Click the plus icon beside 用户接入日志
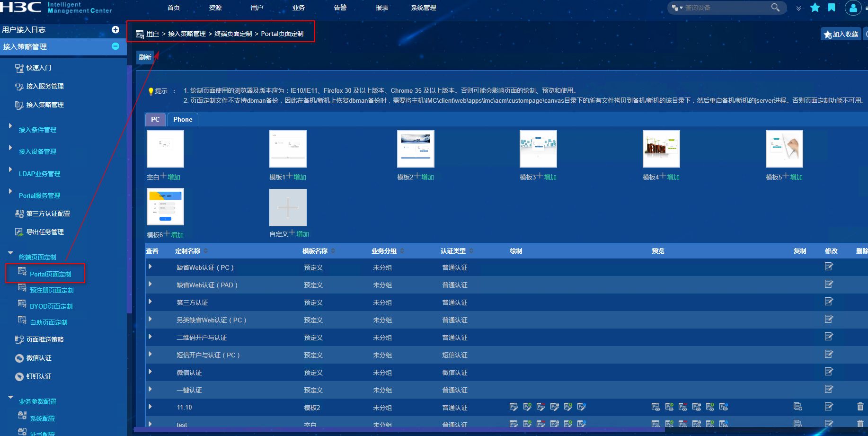 point(115,30)
